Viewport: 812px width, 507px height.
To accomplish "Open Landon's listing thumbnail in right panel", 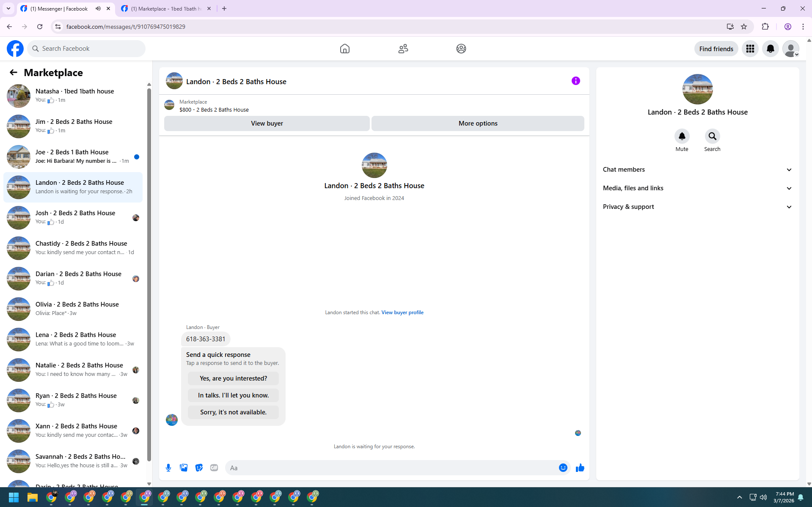I will click(x=698, y=89).
